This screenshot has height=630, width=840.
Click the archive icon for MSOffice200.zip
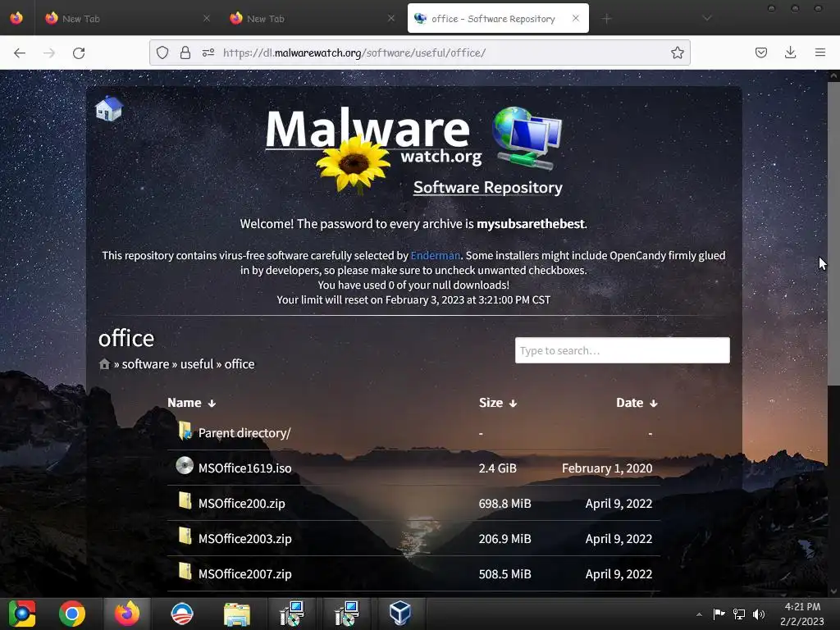(x=185, y=501)
